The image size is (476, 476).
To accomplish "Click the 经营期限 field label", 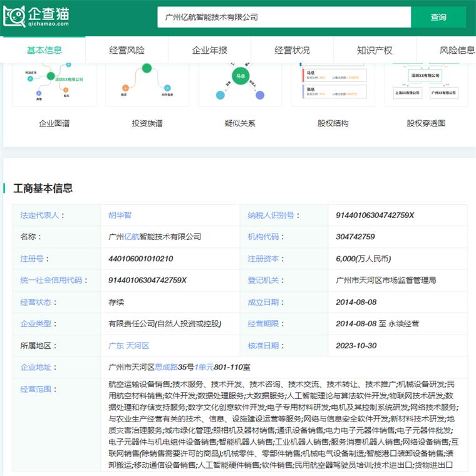I will coord(263,324).
